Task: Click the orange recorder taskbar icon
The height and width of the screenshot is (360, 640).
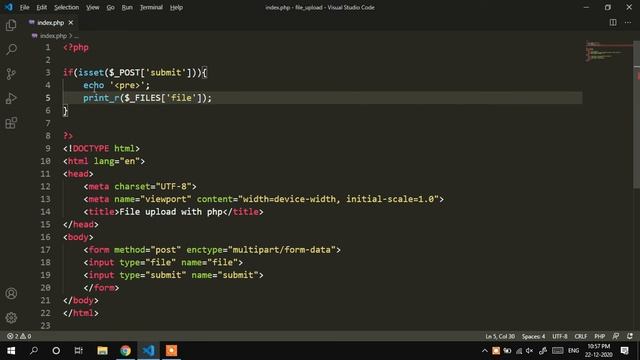Action: point(171,351)
